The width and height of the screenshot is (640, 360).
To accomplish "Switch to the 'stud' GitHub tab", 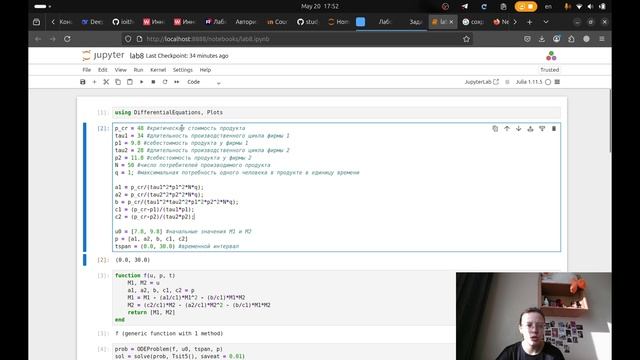I will 308,22.
